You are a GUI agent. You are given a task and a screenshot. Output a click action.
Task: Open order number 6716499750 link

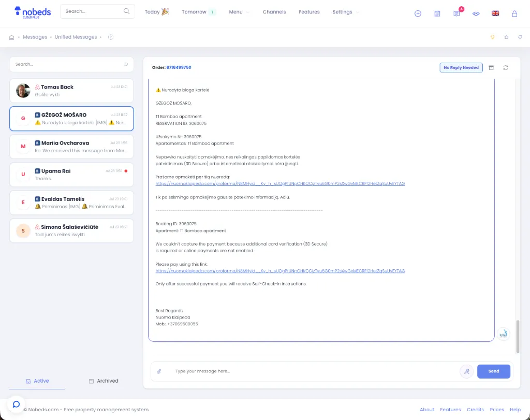click(x=179, y=67)
